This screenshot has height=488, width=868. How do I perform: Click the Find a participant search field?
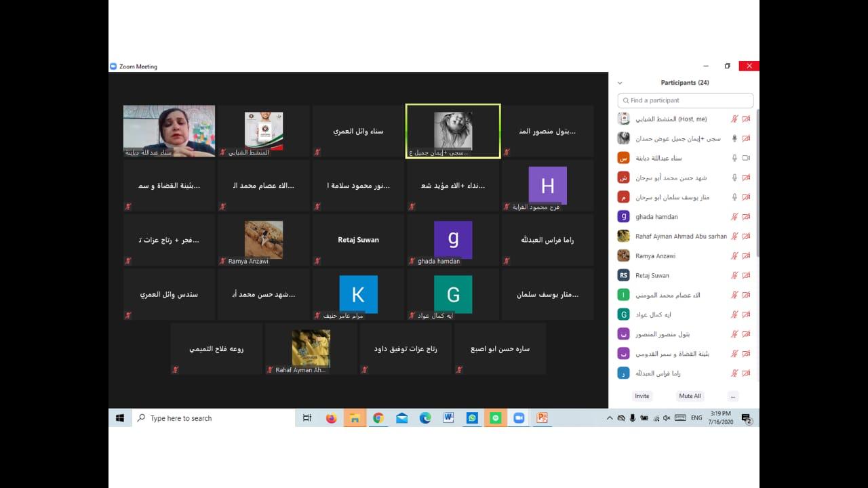coord(685,100)
